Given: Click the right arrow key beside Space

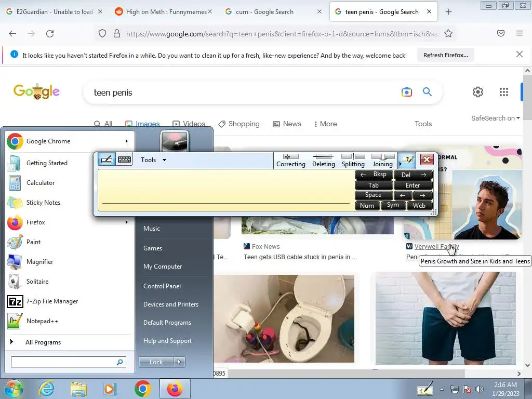Looking at the screenshot, I should point(423,195).
